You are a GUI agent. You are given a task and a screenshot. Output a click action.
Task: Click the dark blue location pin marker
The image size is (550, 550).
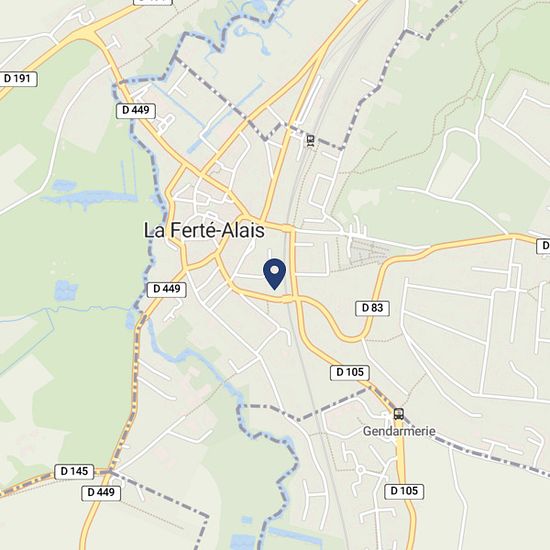[x=275, y=274]
